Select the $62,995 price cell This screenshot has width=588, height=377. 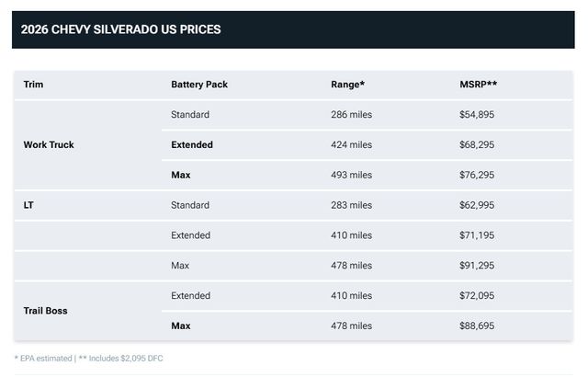478,205
